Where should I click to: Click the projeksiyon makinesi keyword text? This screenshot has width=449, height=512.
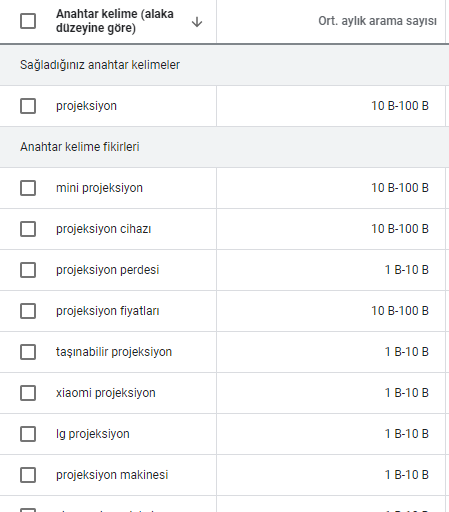pyautogui.click(x=112, y=475)
